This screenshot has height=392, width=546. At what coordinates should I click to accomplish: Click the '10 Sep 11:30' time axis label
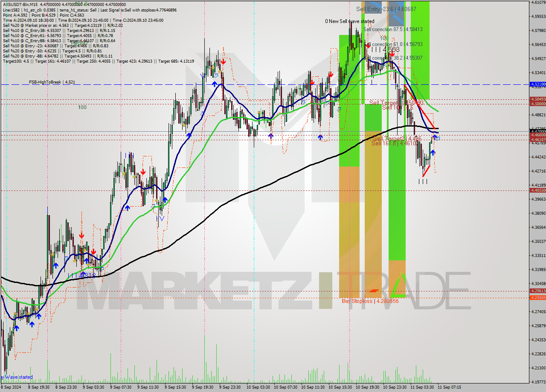point(312,387)
